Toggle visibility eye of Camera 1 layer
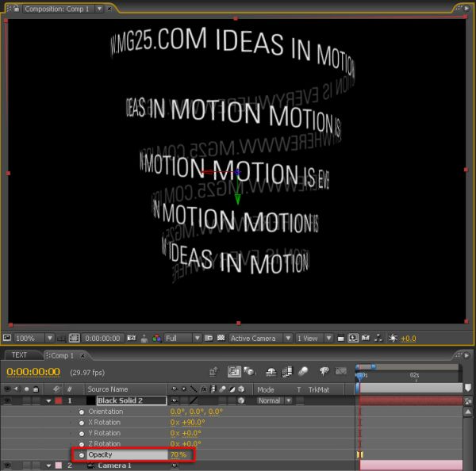Screen dimensions: 476x471 (7, 465)
